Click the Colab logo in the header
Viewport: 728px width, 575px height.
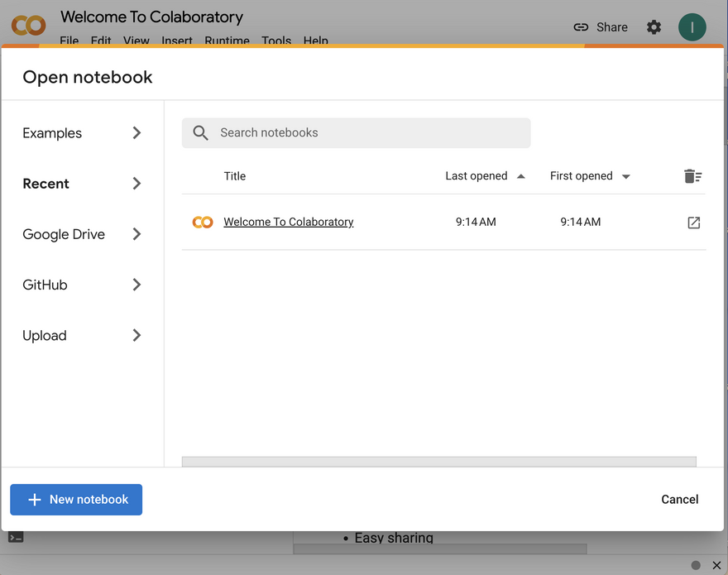tap(28, 26)
